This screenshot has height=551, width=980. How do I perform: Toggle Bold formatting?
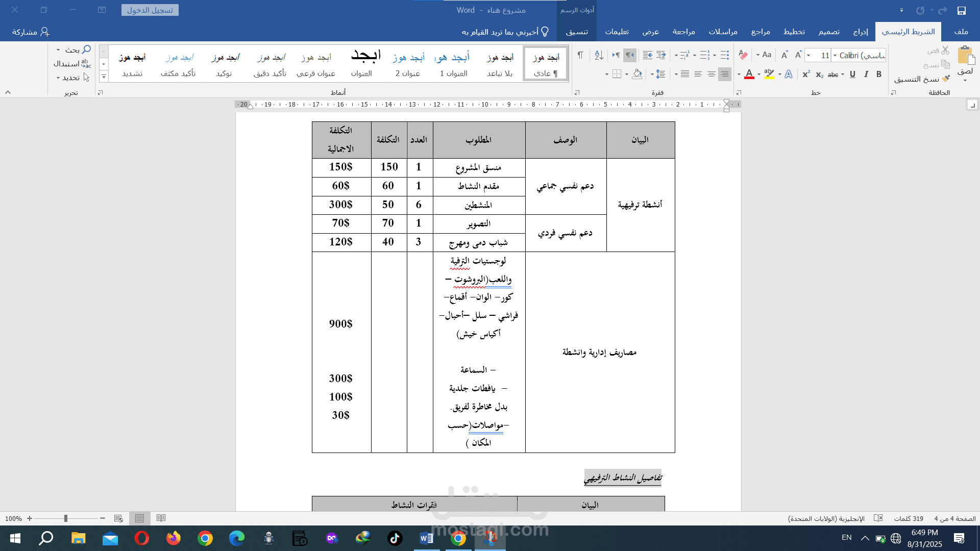(x=879, y=74)
